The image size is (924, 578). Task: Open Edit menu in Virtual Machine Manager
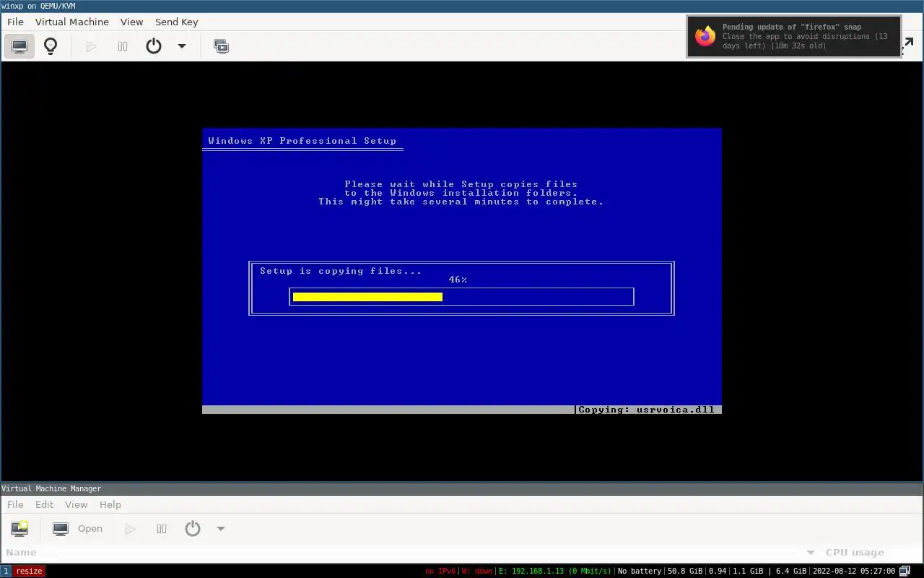tap(45, 504)
